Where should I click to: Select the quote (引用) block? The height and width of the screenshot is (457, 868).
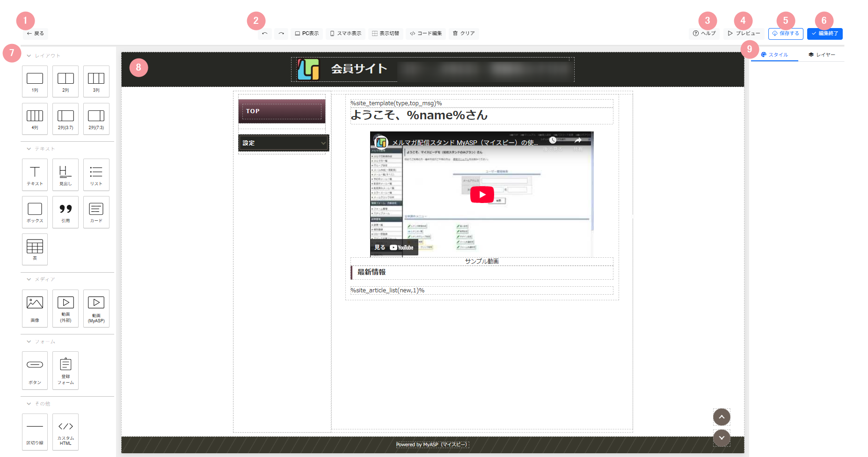point(66,212)
